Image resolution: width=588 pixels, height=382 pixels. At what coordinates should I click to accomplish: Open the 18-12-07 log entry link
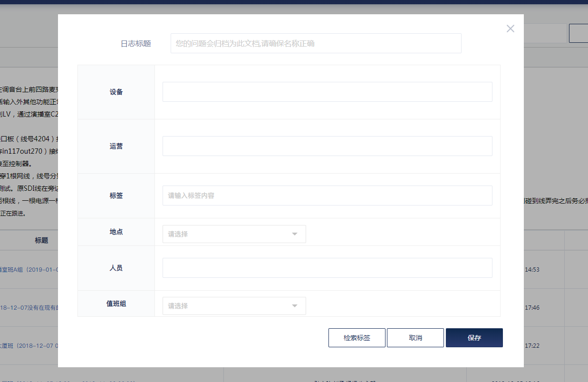[x=29, y=308]
